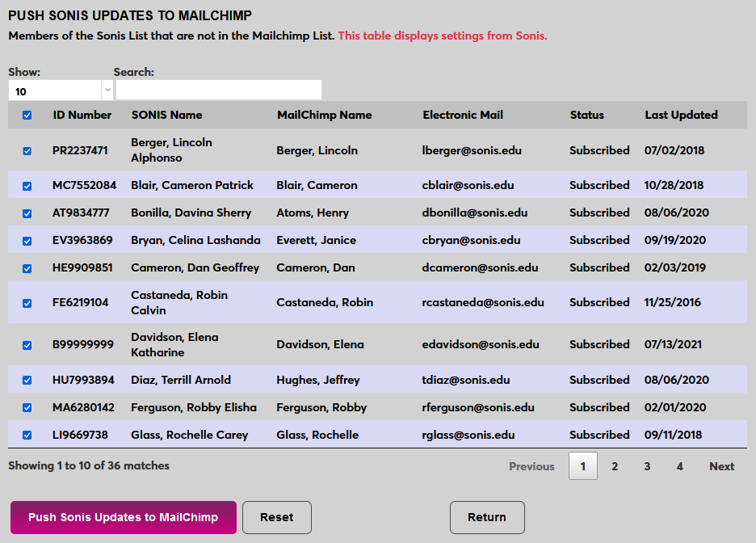Click SONIS name Bonilla, Davina Sherry
The height and width of the screenshot is (543, 756).
click(x=191, y=213)
